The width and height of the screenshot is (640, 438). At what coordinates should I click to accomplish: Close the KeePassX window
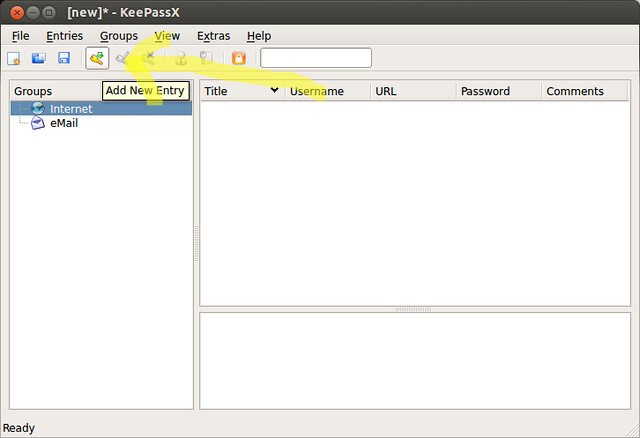click(x=17, y=13)
